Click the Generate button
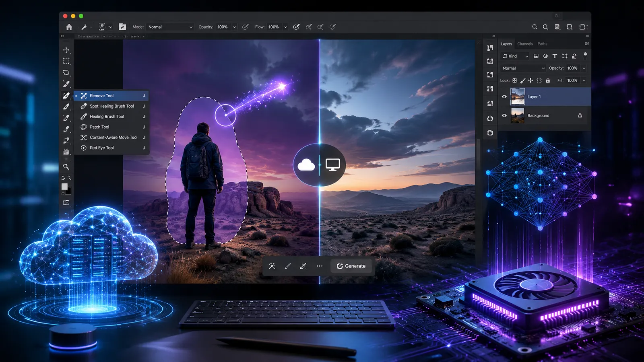The height and width of the screenshot is (362, 644). point(351,266)
